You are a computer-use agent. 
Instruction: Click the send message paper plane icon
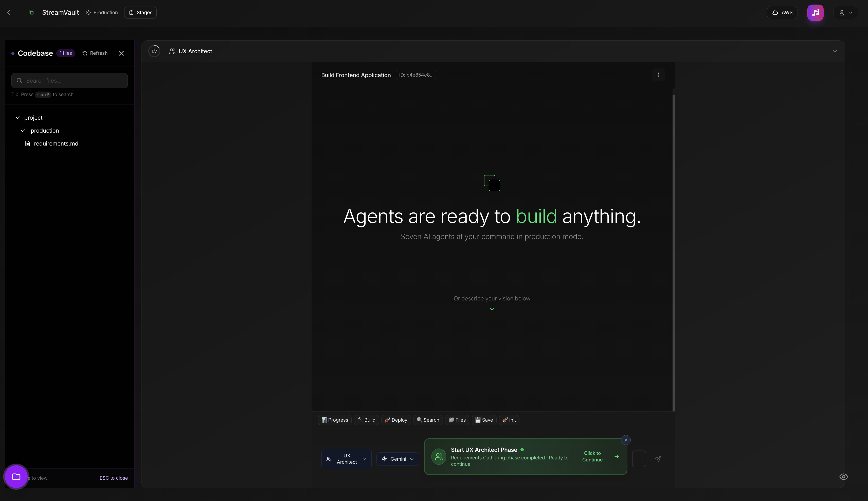(x=657, y=459)
